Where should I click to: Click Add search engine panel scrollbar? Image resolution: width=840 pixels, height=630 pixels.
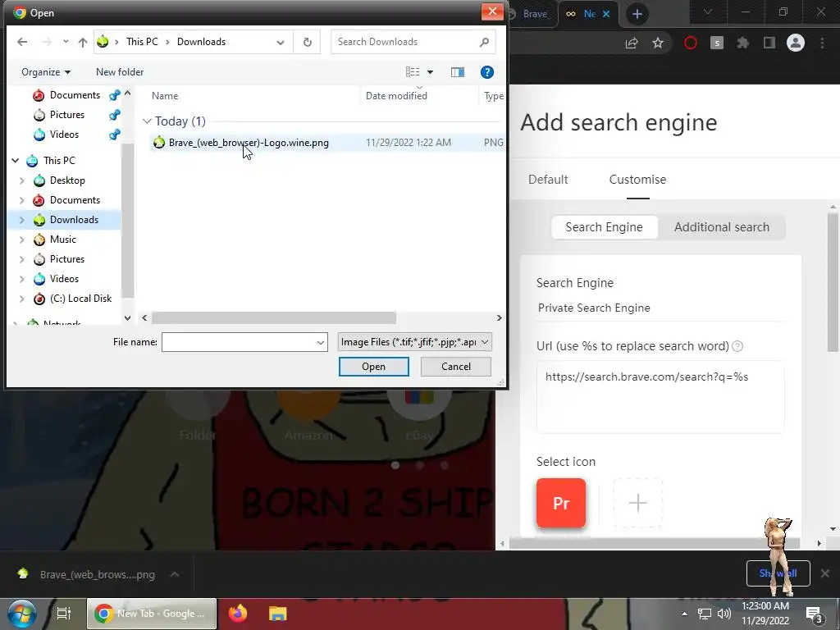tap(833, 282)
